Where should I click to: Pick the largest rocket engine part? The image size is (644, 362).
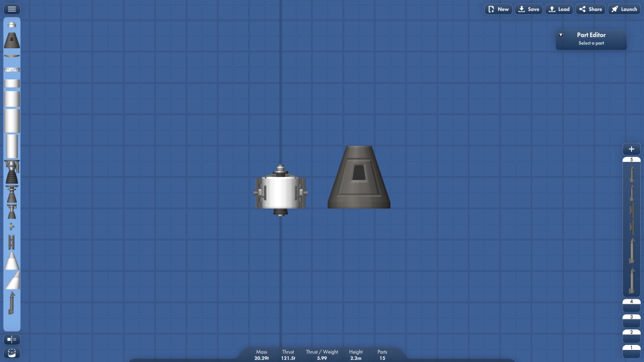[x=12, y=172]
